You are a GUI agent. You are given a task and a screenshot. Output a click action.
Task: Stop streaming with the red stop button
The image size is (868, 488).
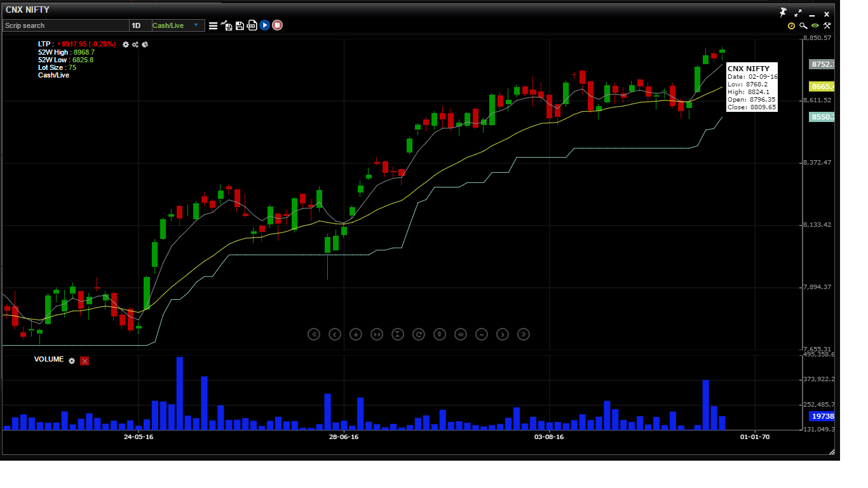coord(278,25)
